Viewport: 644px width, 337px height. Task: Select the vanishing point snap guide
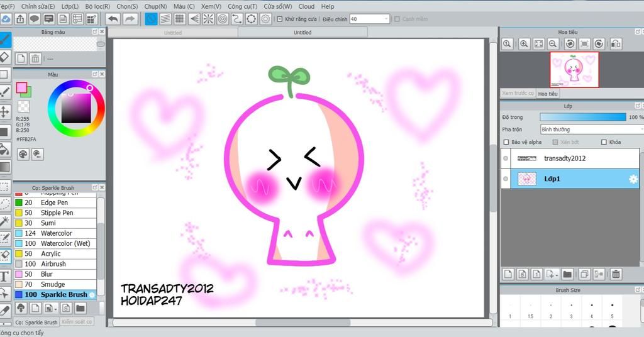[194, 19]
